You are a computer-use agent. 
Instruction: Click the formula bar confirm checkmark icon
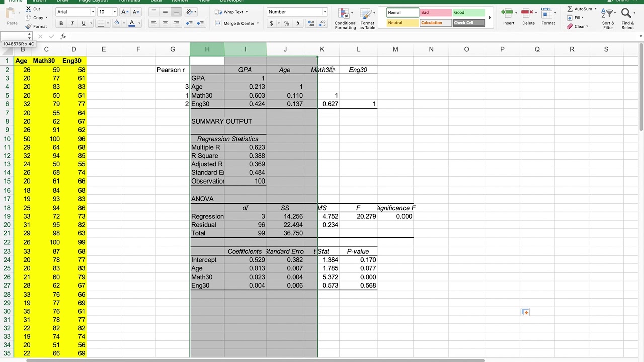pos(51,36)
